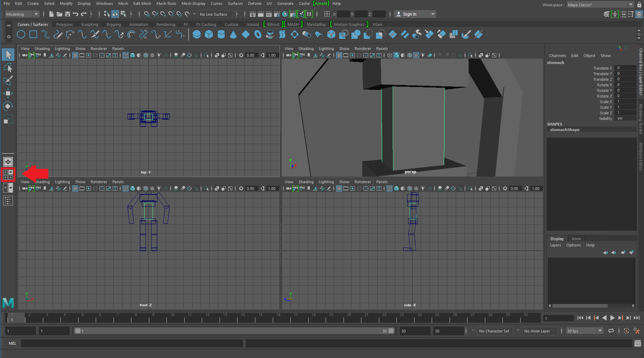
Task: Toggle the Auto Keyframe button
Action: [x=626, y=331]
